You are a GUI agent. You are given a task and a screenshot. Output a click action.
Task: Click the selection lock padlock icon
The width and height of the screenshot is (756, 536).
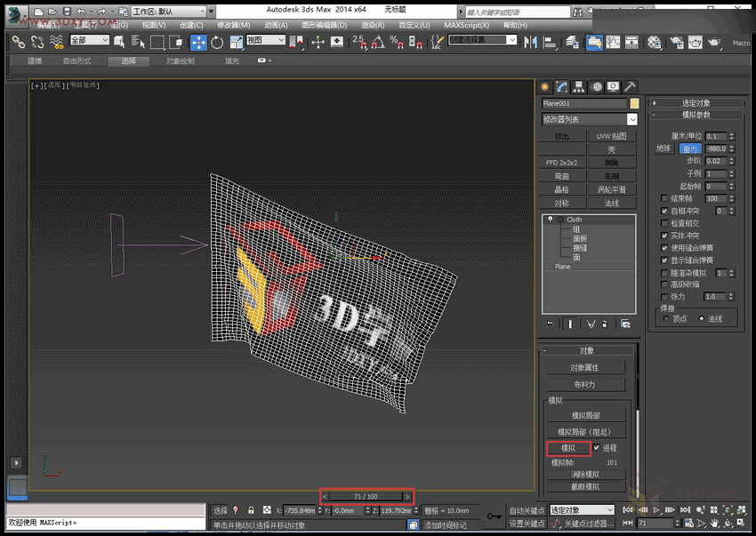[253, 510]
